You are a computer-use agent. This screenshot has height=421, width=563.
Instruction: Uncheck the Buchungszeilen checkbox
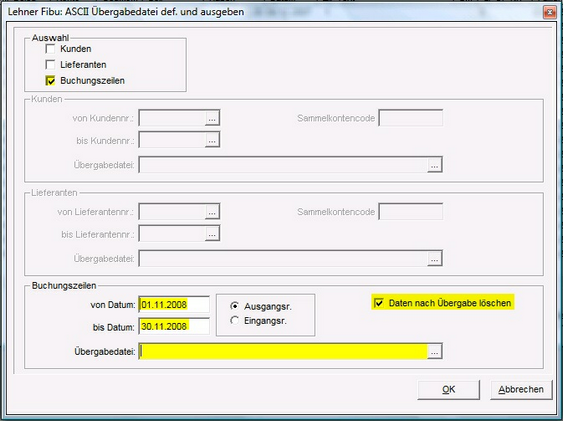(x=51, y=81)
